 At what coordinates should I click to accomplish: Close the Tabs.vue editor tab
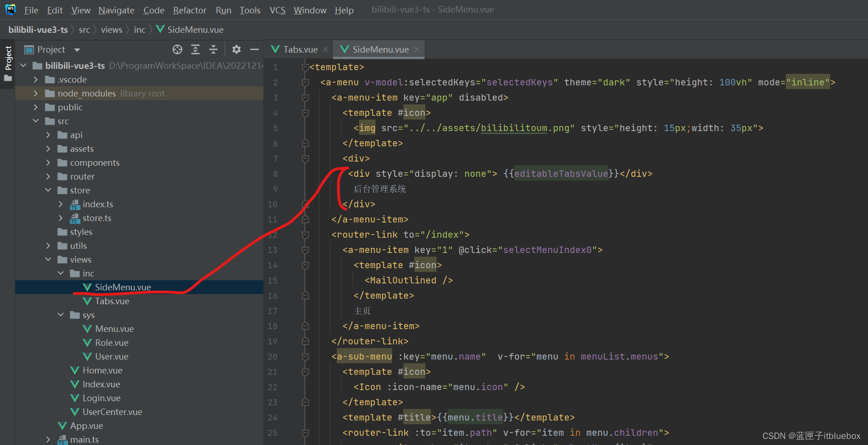pos(326,49)
